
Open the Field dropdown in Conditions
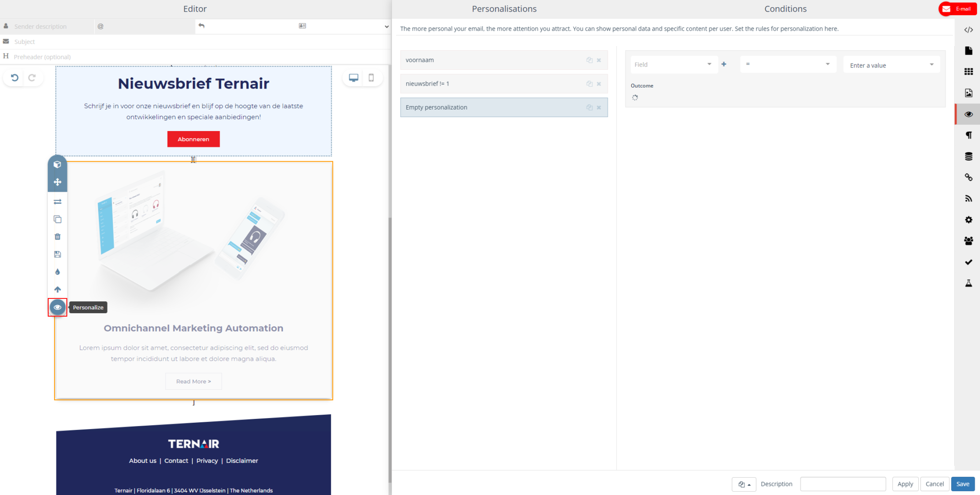(x=674, y=65)
